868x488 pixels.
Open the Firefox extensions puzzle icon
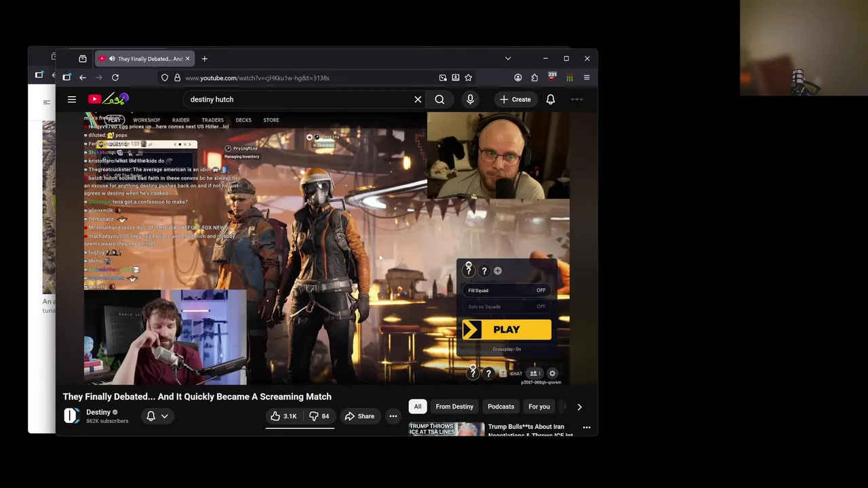point(534,78)
